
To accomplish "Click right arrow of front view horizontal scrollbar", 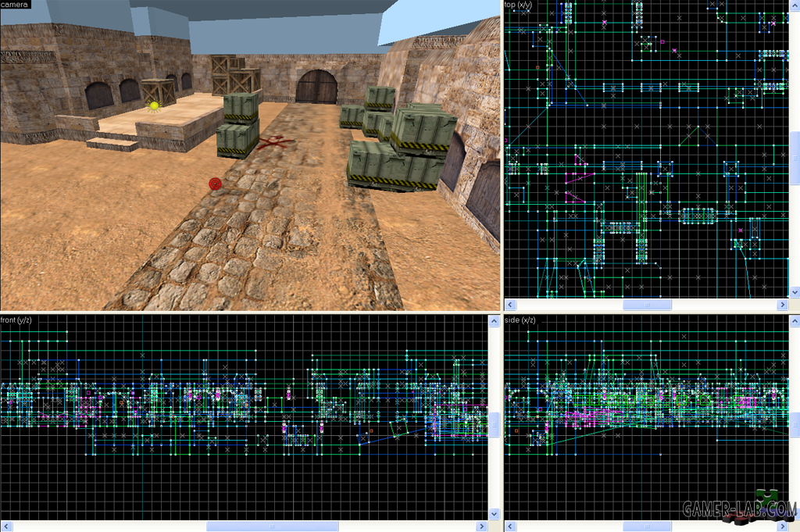I will point(481,527).
